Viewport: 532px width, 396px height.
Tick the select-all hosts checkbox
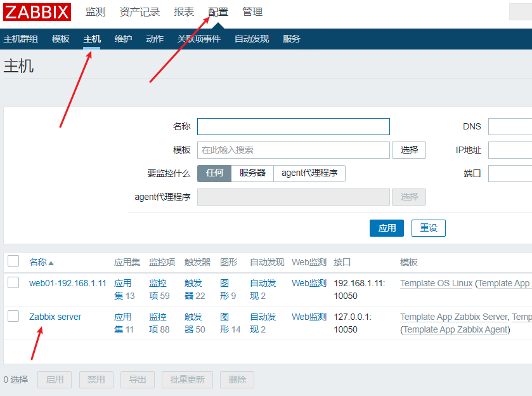click(13, 261)
